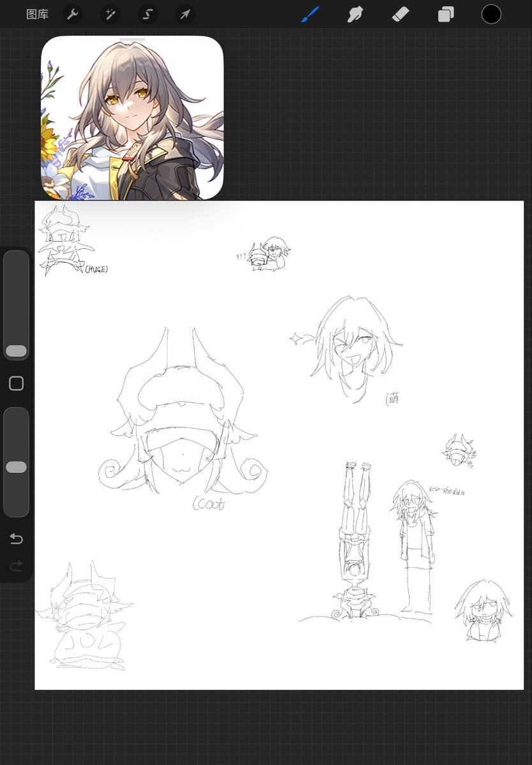Redo with the greyed redo arrow
The height and width of the screenshot is (765, 532).
(x=16, y=566)
